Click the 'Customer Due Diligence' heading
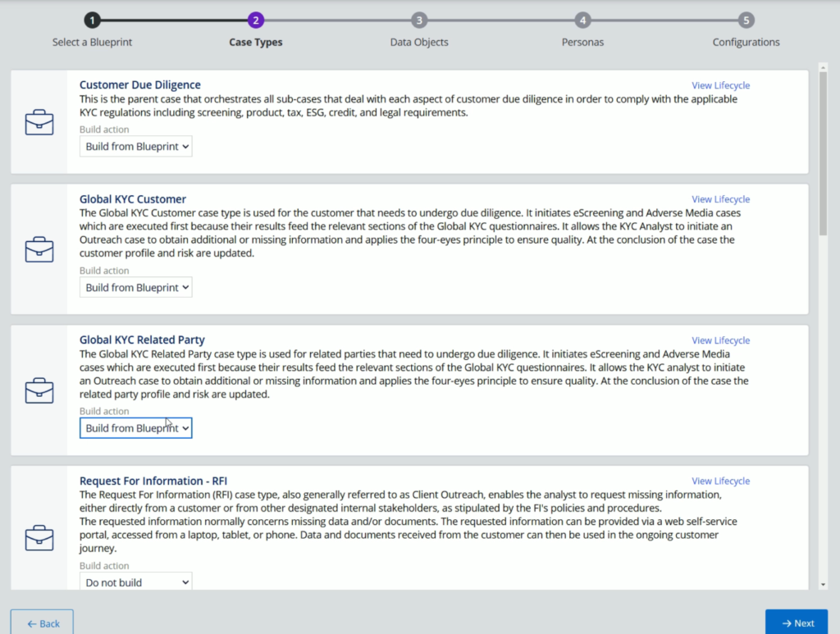Image resolution: width=840 pixels, height=634 pixels. point(139,85)
